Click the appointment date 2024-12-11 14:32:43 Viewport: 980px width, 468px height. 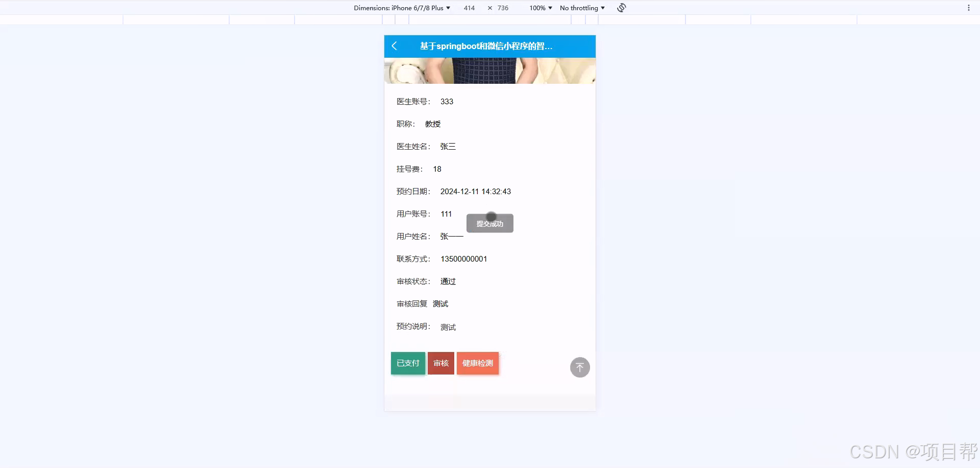[x=475, y=192]
